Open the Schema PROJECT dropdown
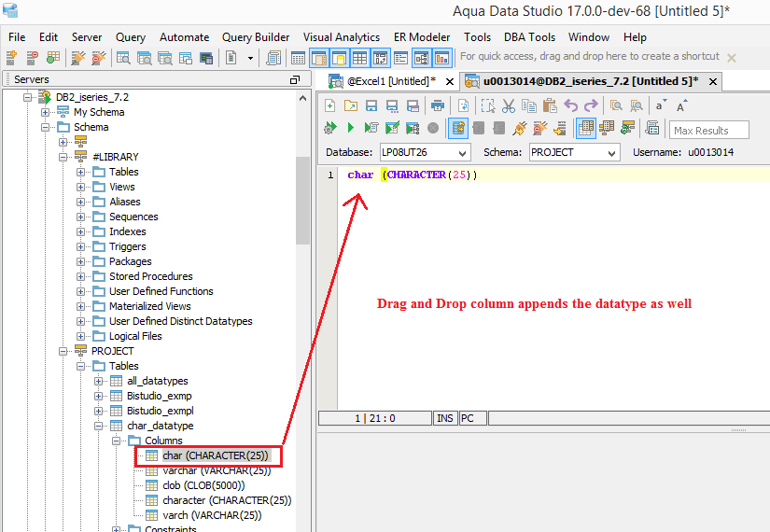 611,153
